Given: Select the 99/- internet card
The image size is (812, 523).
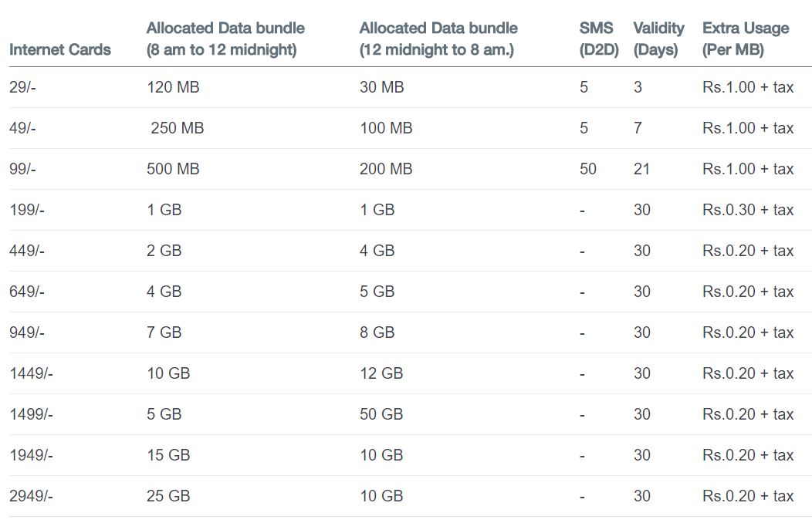Looking at the screenshot, I should pyautogui.click(x=23, y=169).
